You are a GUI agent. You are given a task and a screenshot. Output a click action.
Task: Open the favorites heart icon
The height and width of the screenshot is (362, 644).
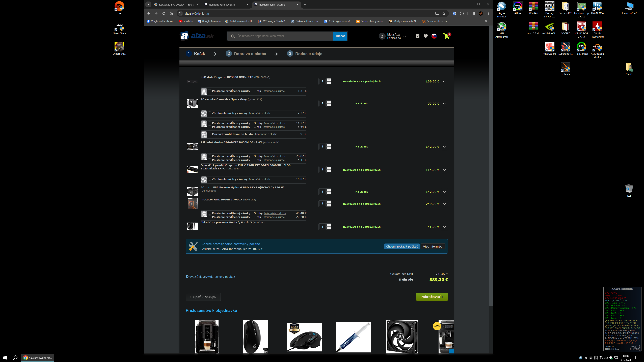426,36
